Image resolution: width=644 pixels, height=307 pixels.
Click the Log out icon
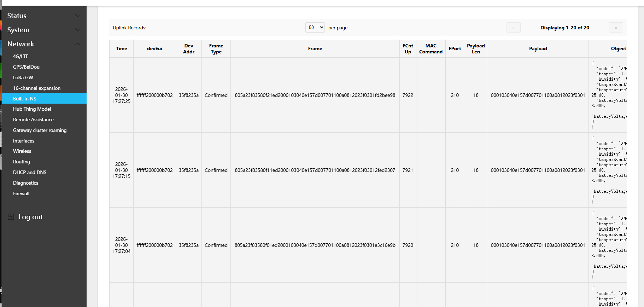(x=11, y=217)
